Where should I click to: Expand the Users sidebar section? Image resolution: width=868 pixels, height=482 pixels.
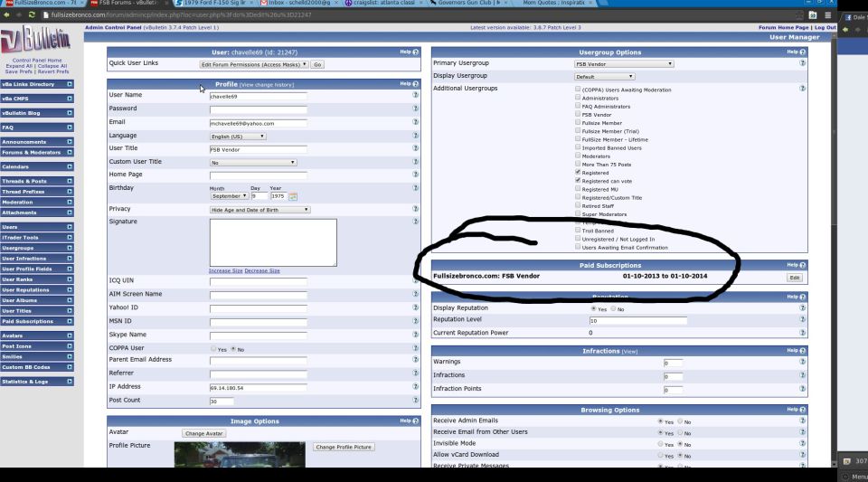click(x=70, y=226)
